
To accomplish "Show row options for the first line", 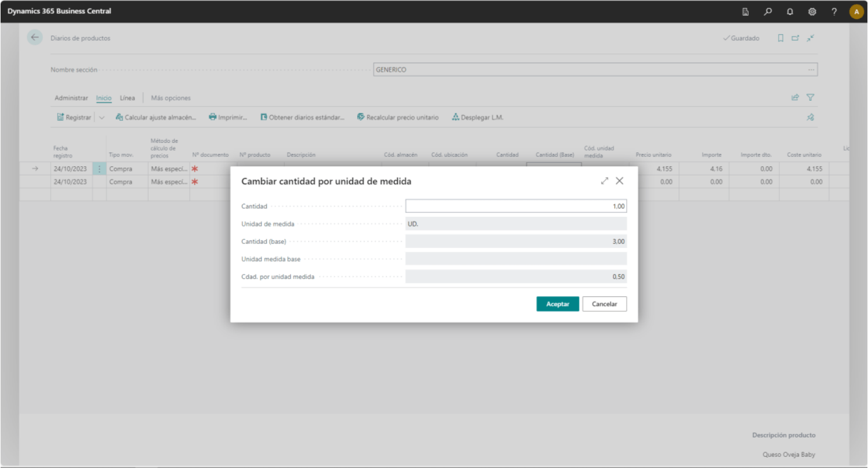I will pos(99,169).
